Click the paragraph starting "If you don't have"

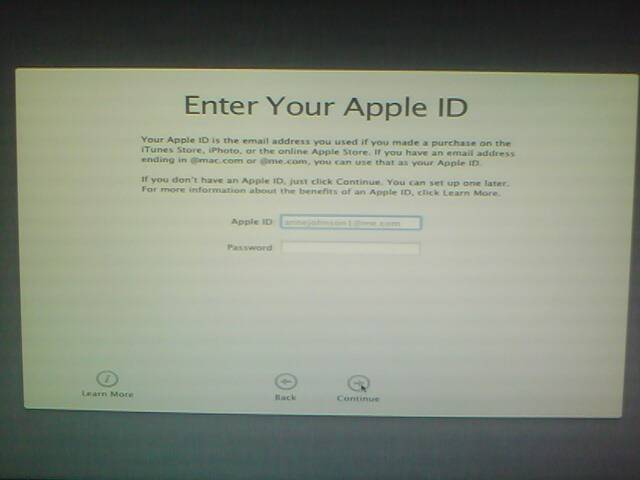(327, 188)
